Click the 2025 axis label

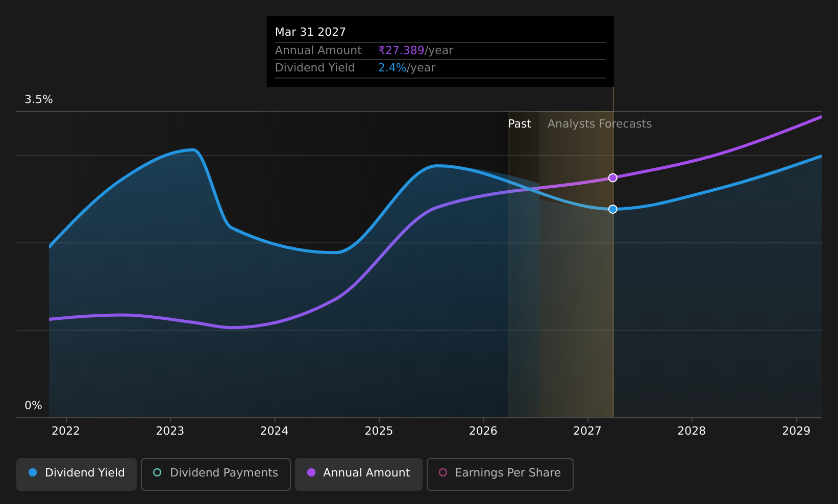click(x=379, y=431)
